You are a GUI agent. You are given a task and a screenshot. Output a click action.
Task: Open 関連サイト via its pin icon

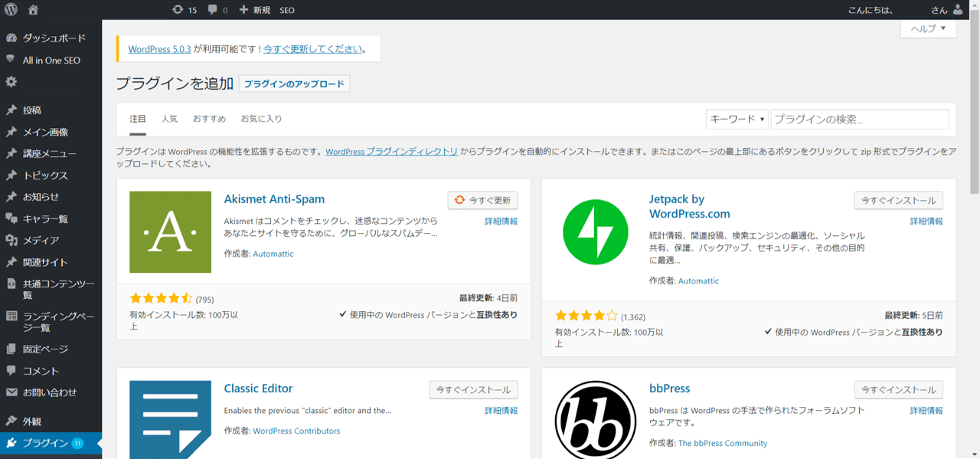click(x=11, y=262)
